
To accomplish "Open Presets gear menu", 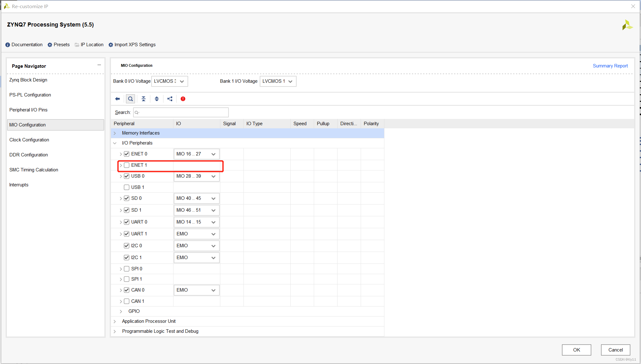I will [58, 45].
